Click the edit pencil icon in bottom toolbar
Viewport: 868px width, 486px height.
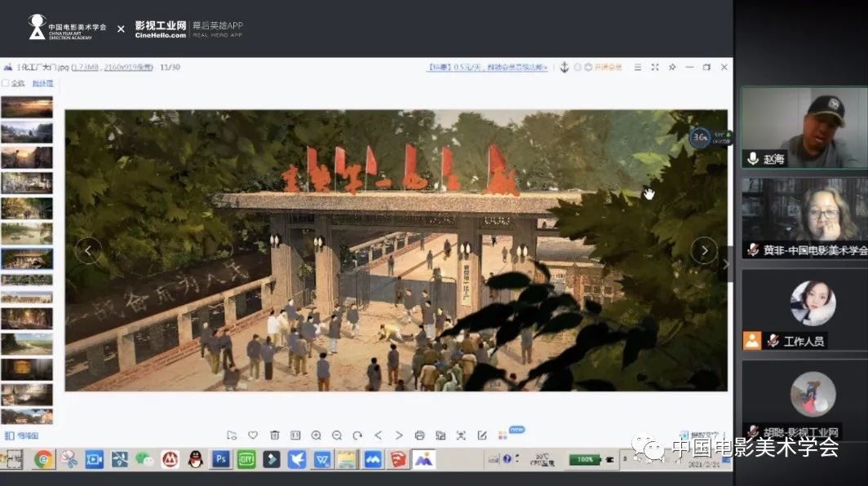click(x=482, y=435)
